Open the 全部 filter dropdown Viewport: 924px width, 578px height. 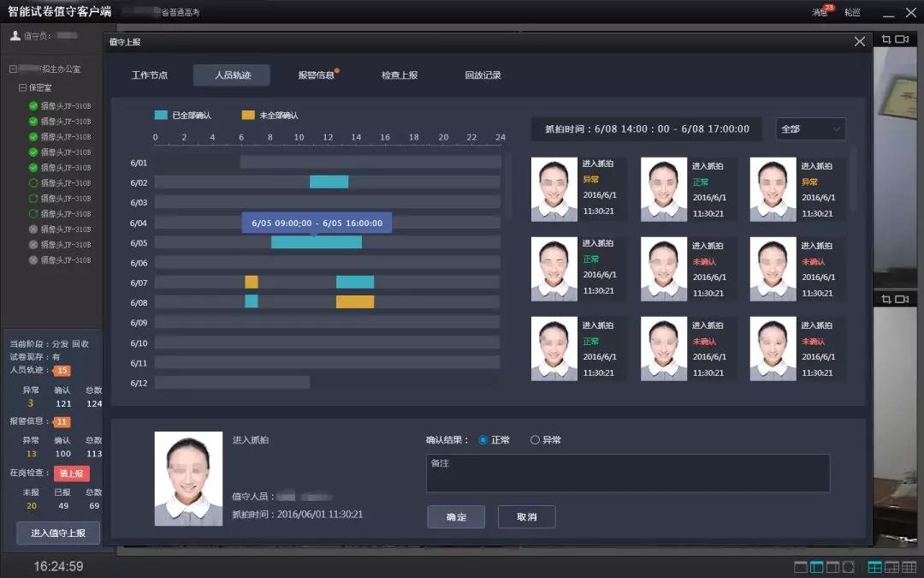coord(810,129)
